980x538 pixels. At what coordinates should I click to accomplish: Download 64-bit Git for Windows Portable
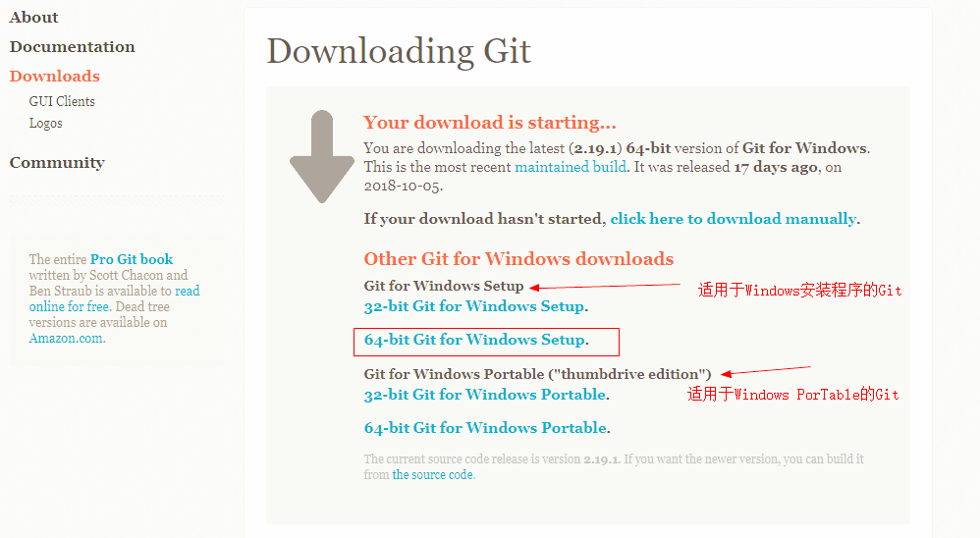tap(486, 428)
